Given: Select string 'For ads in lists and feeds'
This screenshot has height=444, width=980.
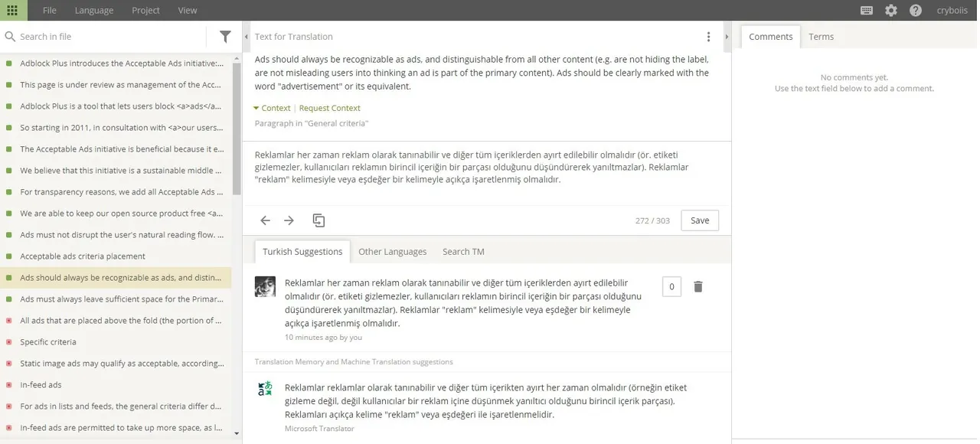Looking at the screenshot, I should click(x=116, y=406).
